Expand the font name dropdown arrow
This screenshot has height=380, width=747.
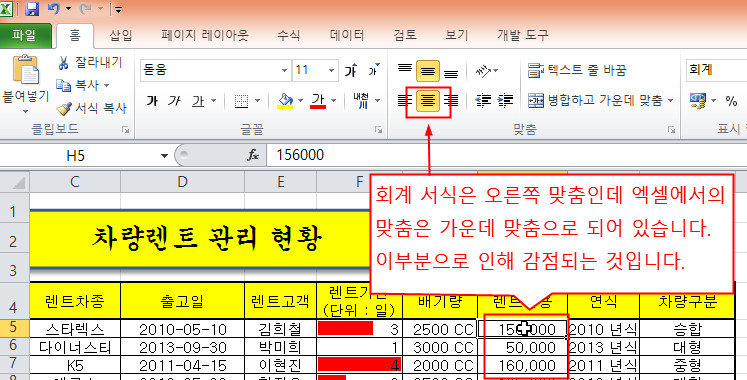pos(284,70)
